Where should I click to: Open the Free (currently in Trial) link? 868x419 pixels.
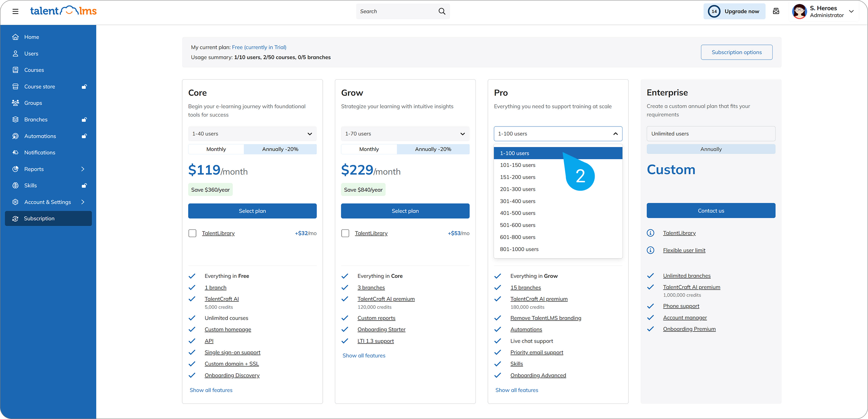pos(259,47)
